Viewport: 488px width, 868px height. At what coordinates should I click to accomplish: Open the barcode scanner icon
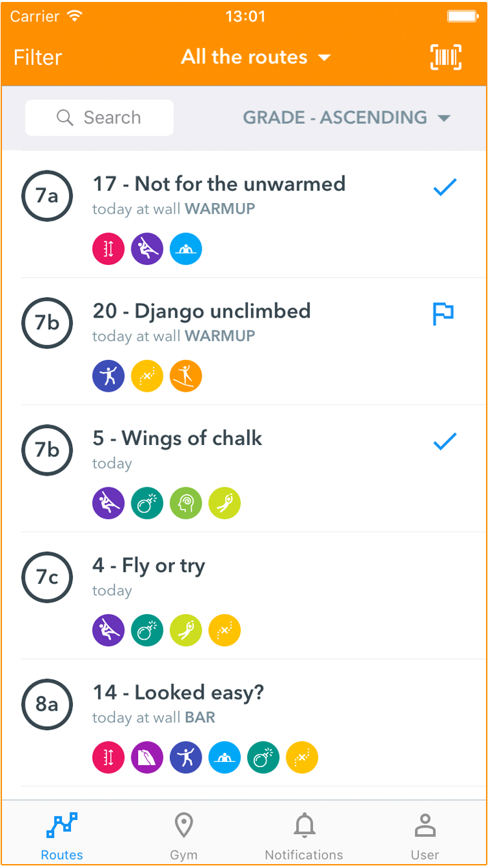pos(446,57)
